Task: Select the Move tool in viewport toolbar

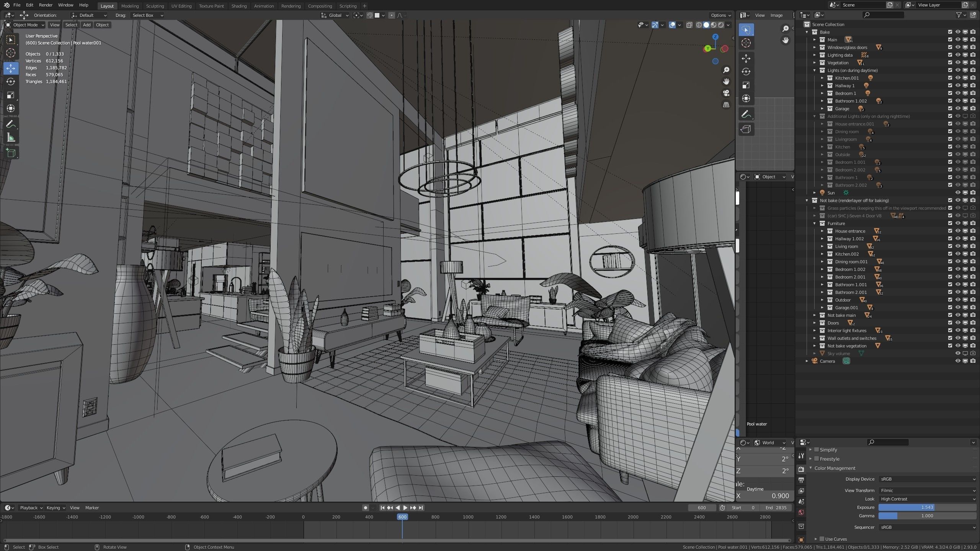Action: (11, 68)
